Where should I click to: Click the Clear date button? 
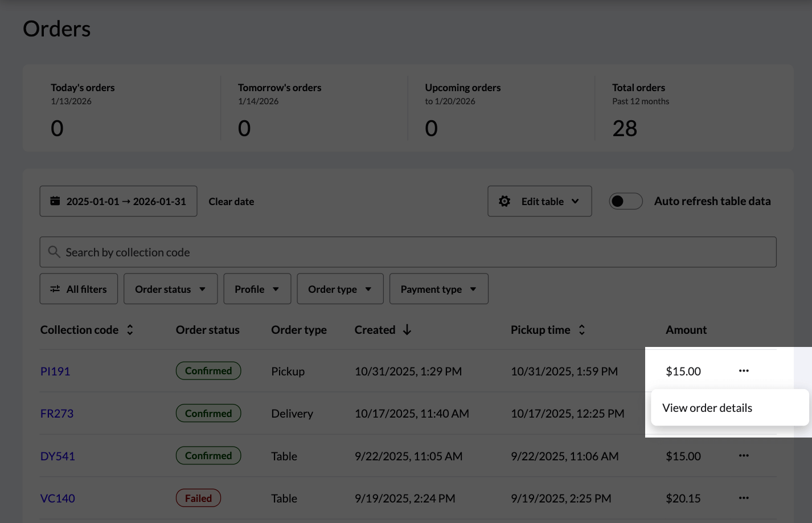pos(231,202)
